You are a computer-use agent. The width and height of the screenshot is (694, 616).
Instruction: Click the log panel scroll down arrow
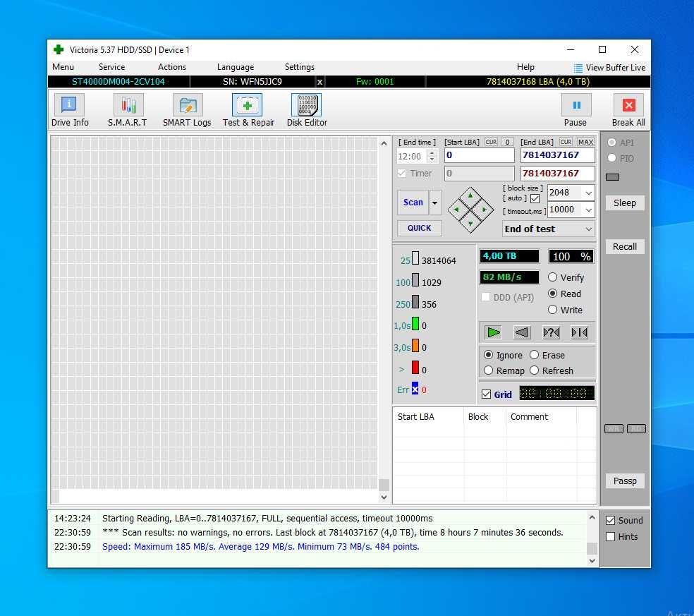click(592, 561)
